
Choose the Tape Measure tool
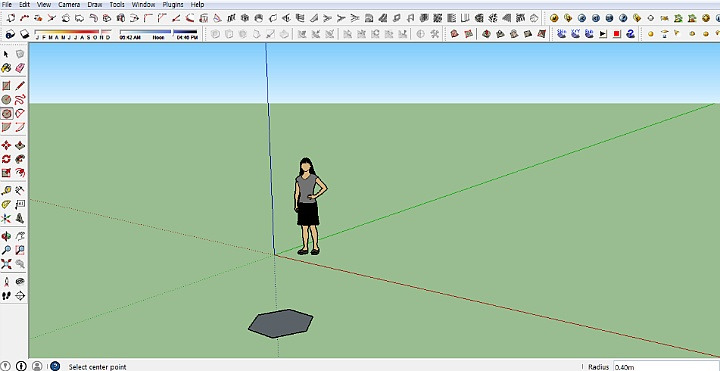click(x=6, y=191)
